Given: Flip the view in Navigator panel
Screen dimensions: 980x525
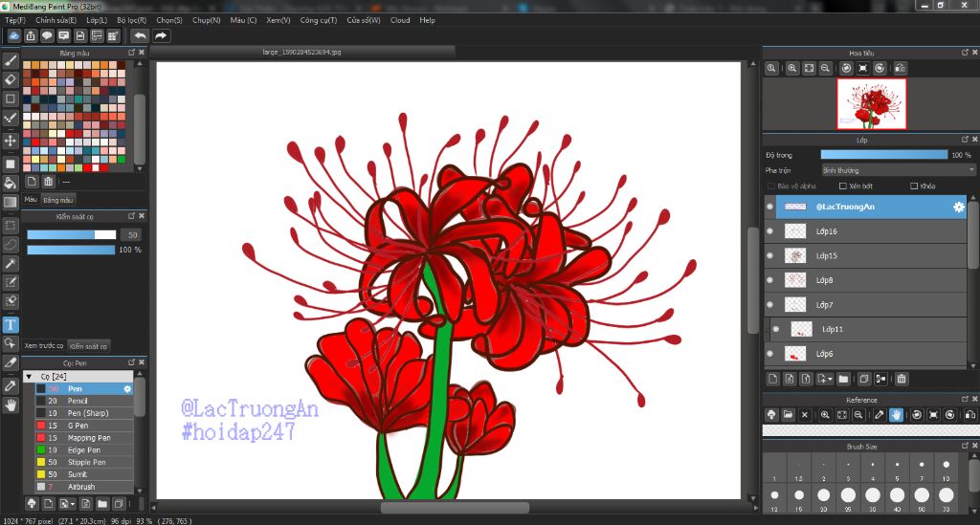Looking at the screenshot, I should [900, 68].
